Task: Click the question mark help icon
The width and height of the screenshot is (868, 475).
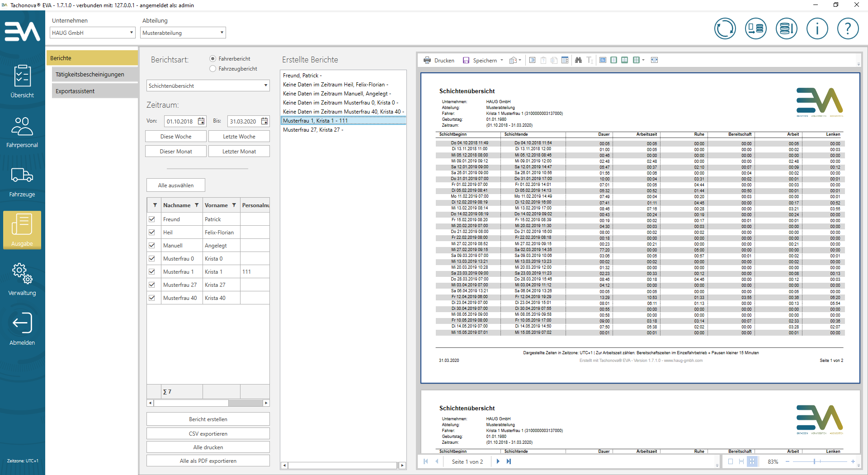Action: click(x=848, y=29)
